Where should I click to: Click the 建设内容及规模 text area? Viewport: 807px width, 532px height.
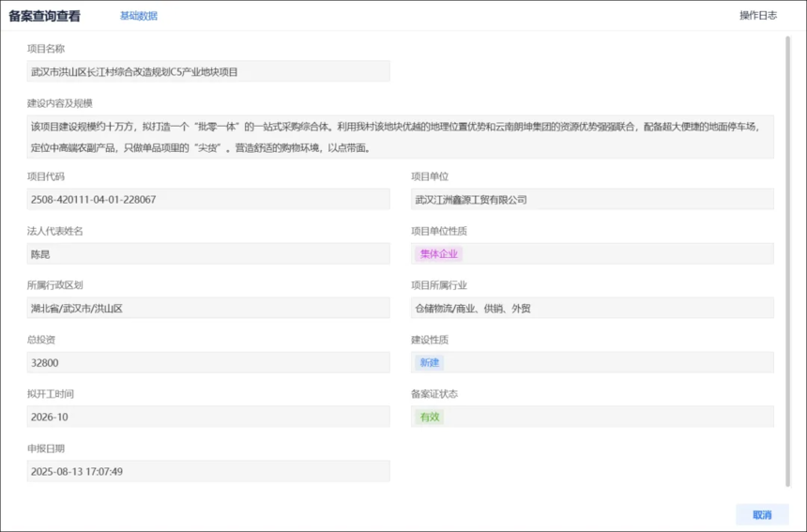pos(401,137)
